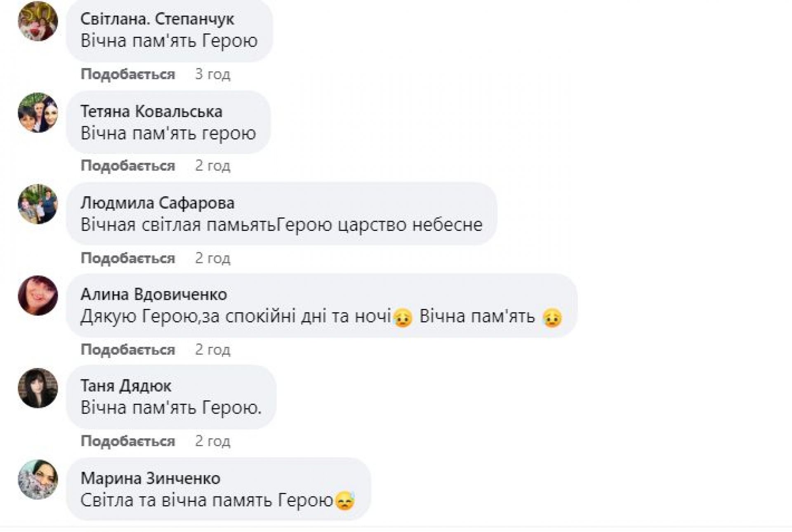Click the '3 год' timestamp on first comment
This screenshot has height=532, width=792.
(x=212, y=74)
